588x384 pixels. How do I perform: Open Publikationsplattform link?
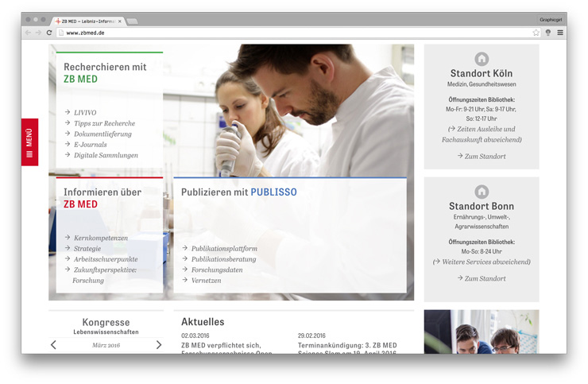(224, 249)
